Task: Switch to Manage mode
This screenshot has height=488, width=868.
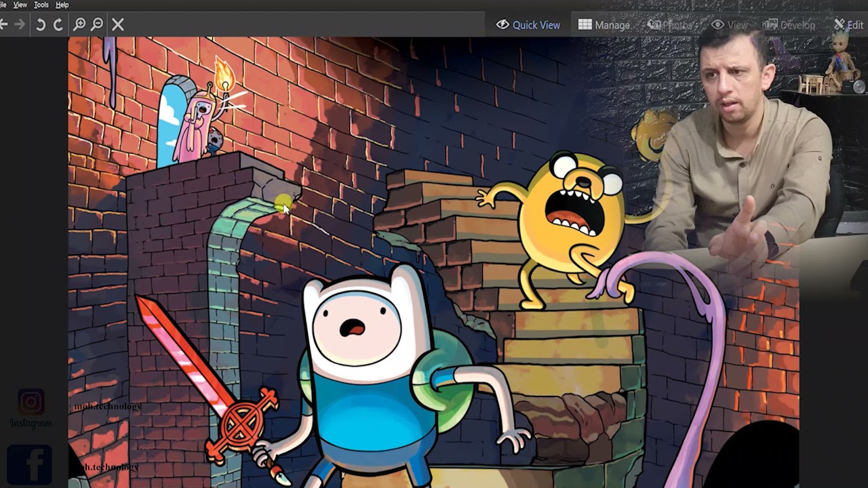Action: point(604,25)
